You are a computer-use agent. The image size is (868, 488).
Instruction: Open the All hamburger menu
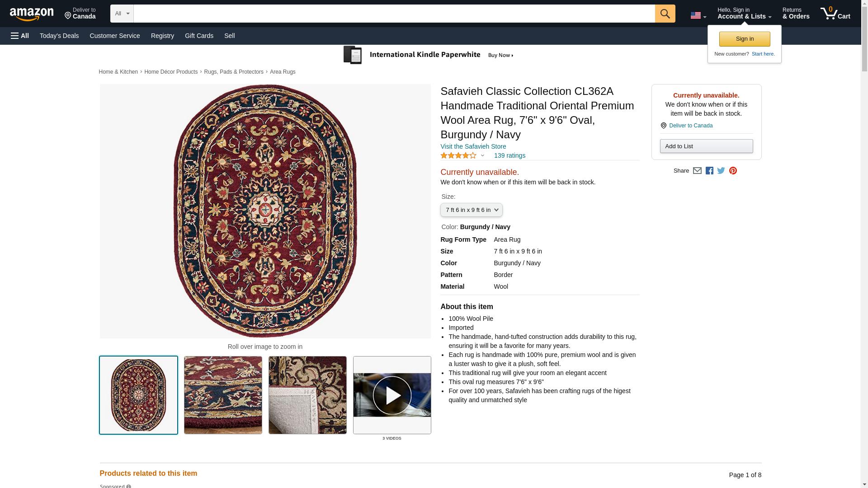(20, 36)
